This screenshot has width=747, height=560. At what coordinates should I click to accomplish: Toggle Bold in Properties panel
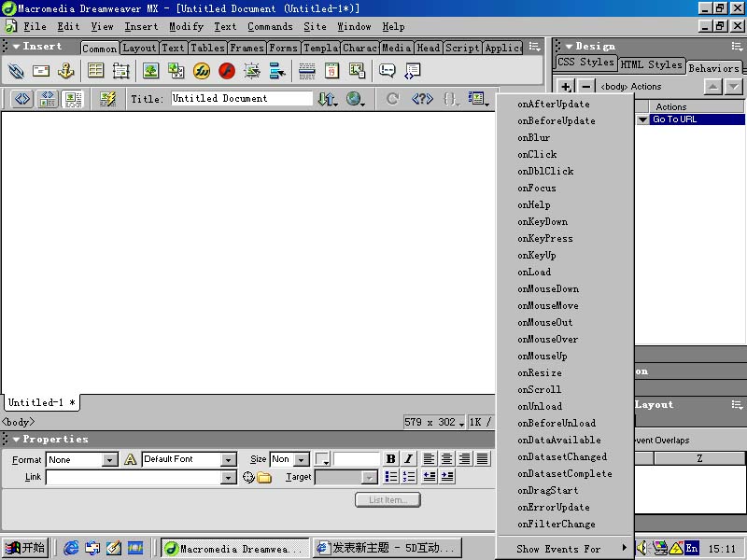click(390, 459)
